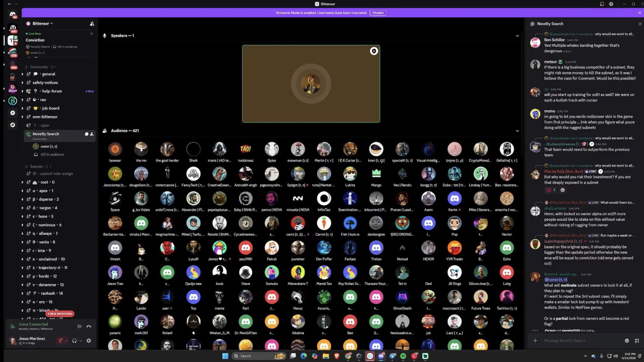This screenshot has width=644, height=362.
Task: Open the general channel
Action: [x=48, y=74]
